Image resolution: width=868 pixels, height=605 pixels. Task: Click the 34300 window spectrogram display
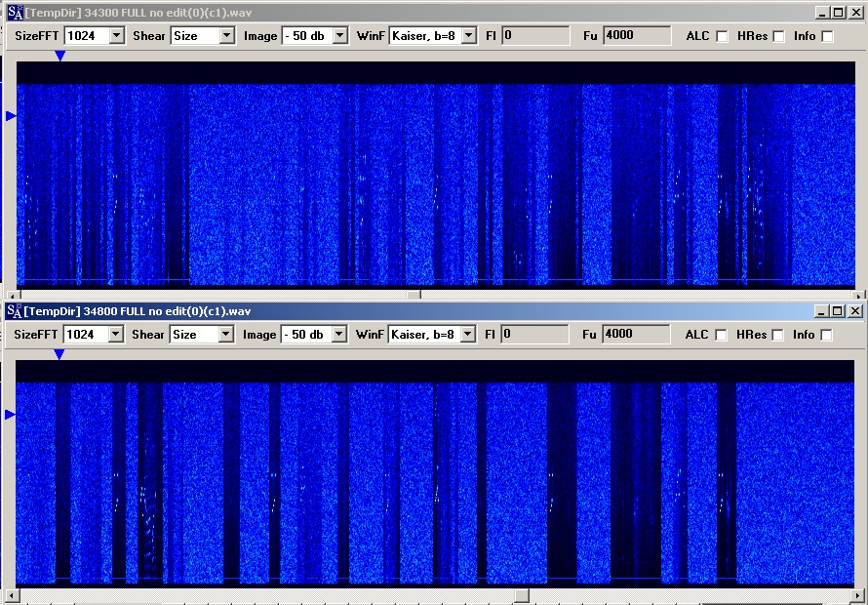point(436,174)
